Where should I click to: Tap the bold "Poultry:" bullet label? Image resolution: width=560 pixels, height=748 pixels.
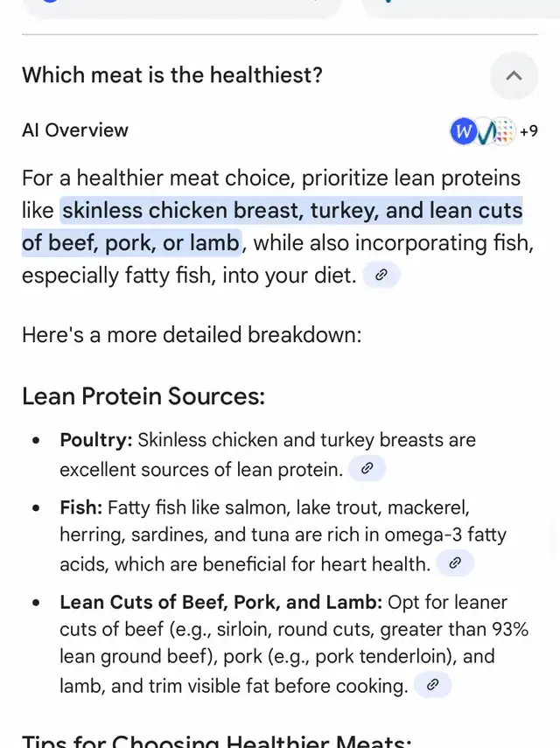pos(96,440)
